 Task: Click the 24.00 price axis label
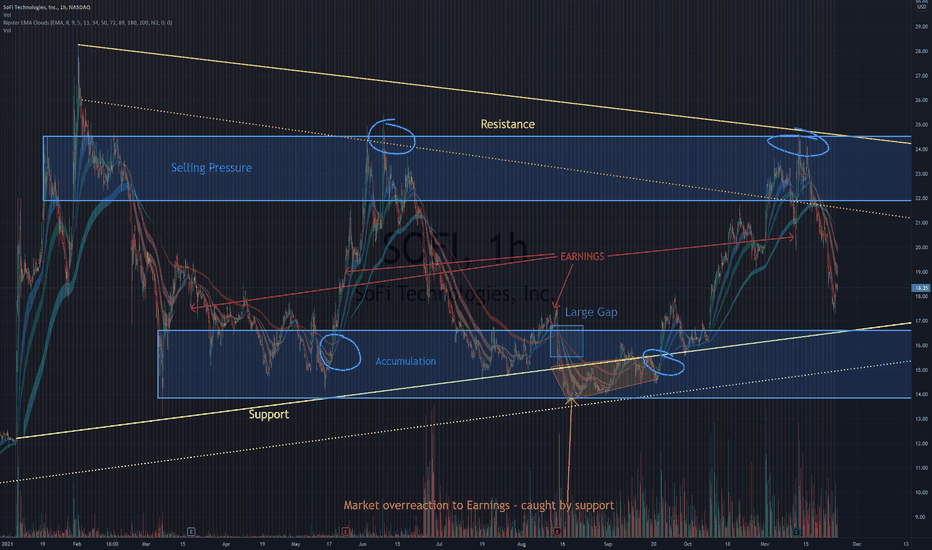coord(921,149)
